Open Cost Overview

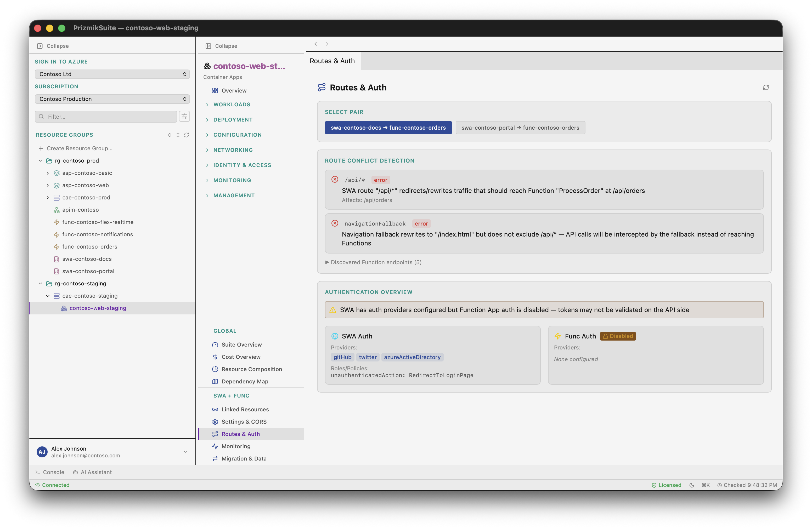coord(251,357)
